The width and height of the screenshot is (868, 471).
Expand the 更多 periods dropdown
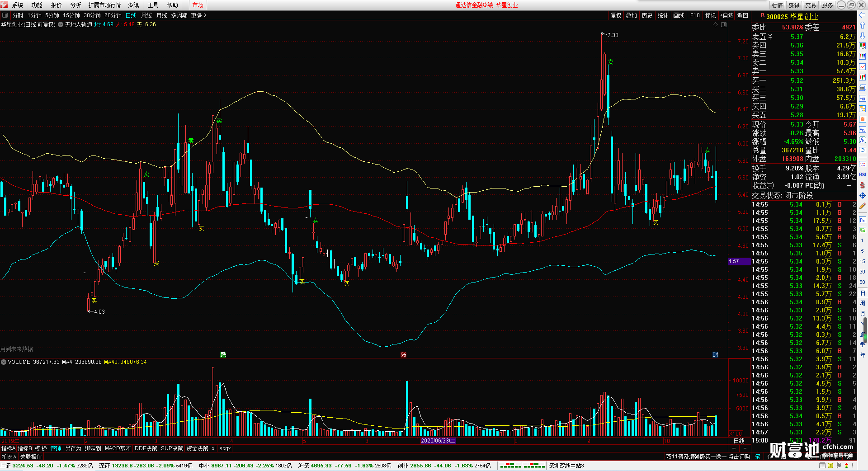198,15
